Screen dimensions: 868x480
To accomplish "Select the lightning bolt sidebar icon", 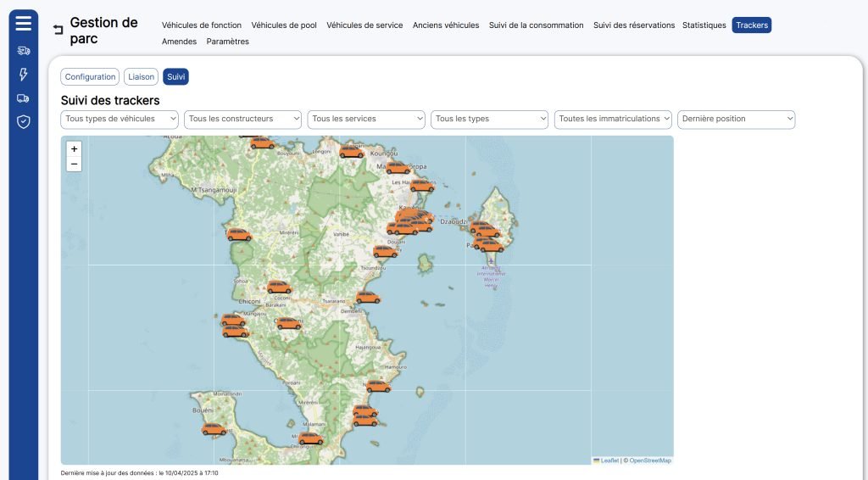I will [x=23, y=74].
